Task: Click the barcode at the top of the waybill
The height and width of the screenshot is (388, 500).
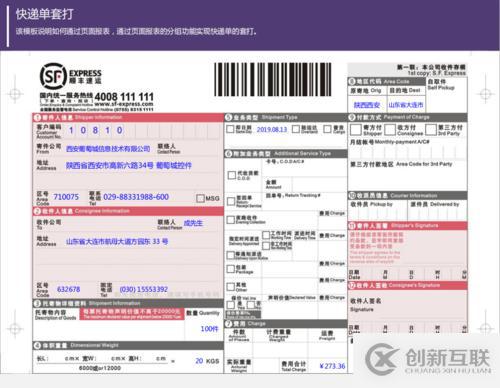Action: point(273,79)
